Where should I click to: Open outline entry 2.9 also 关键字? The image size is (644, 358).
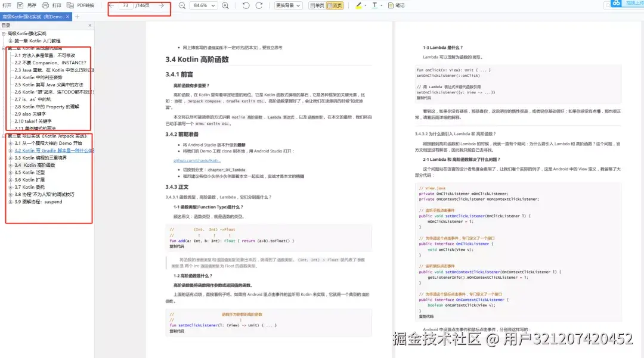click(30, 114)
